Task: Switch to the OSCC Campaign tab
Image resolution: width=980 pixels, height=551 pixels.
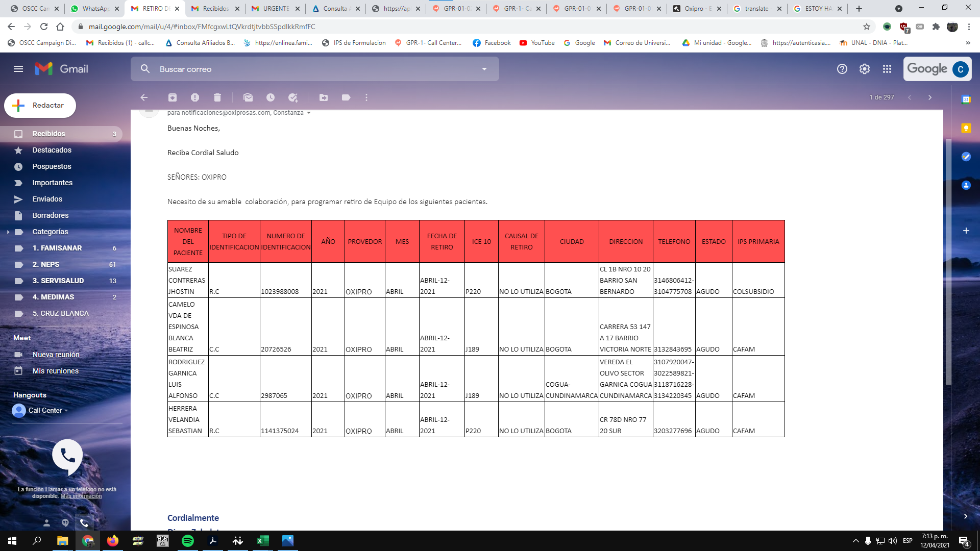Action: click(35, 9)
